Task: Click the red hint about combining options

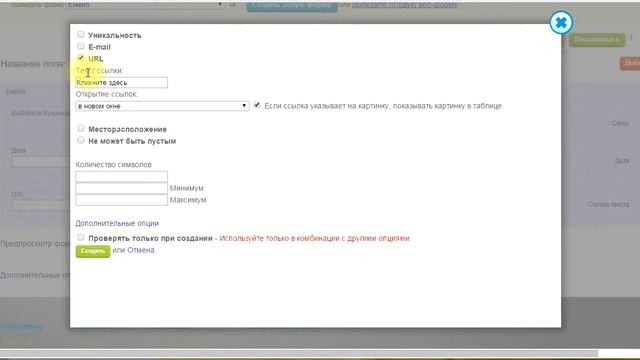Action: [x=314, y=238]
